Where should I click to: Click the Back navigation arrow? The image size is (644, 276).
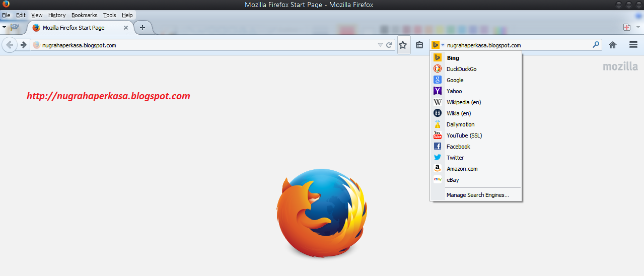10,45
